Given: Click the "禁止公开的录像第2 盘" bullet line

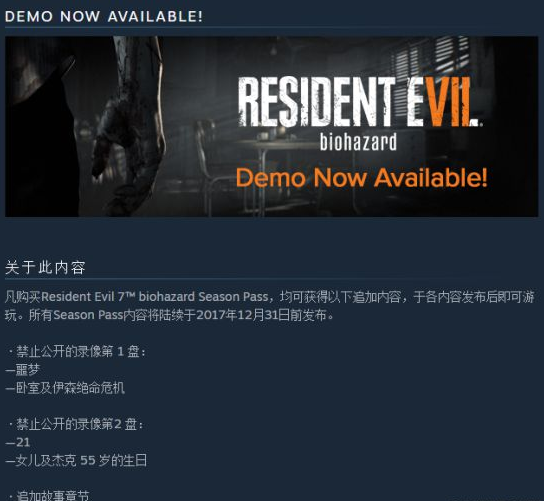Looking at the screenshot, I should pos(75,424).
